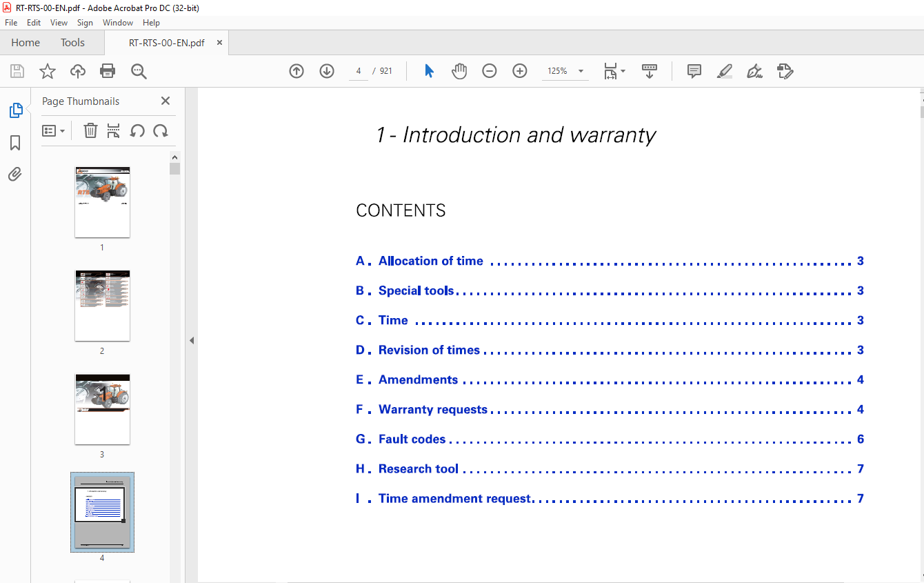The height and width of the screenshot is (583, 924).
Task: Select page 1 thumbnail
Action: tap(102, 202)
